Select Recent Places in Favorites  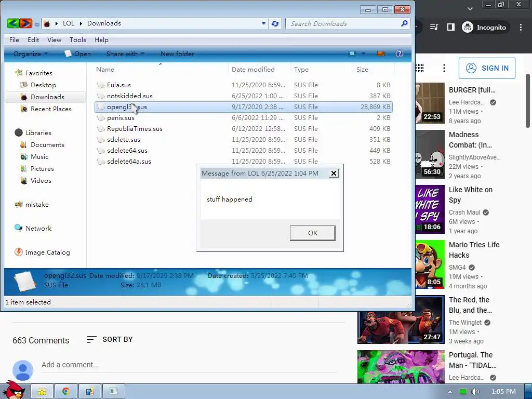point(51,109)
